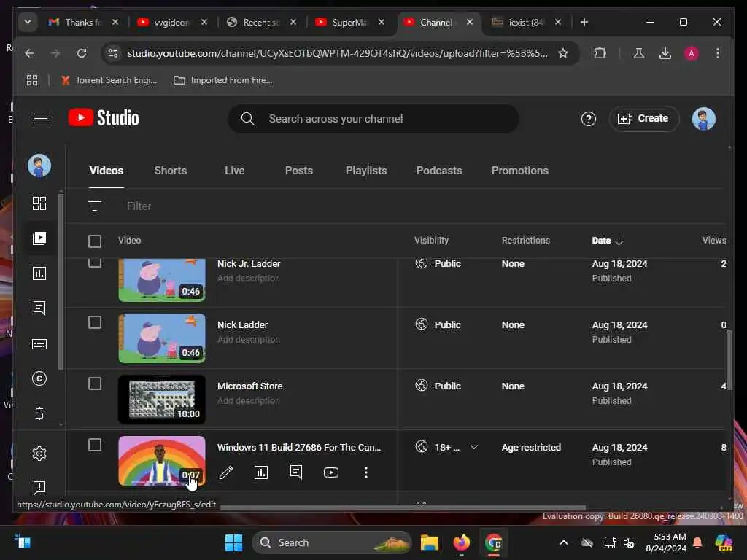Go back with the browser back arrow
747x560 pixels.
click(29, 53)
